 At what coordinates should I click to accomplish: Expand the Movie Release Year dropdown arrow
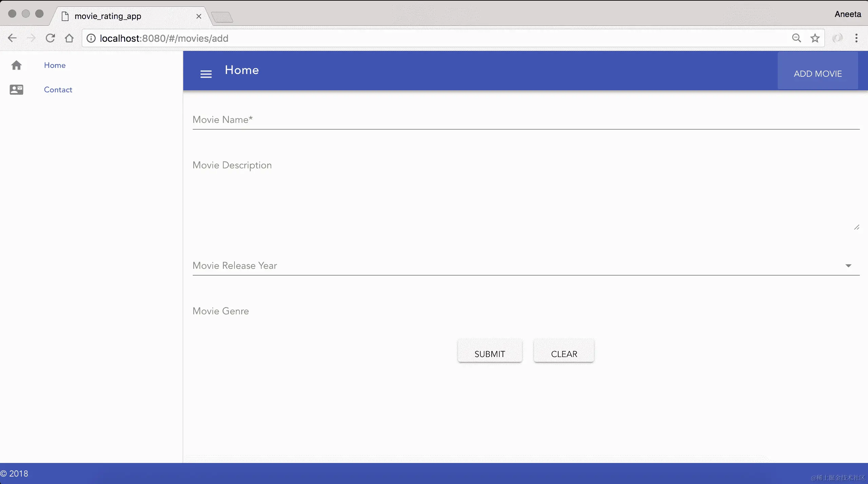coord(848,266)
